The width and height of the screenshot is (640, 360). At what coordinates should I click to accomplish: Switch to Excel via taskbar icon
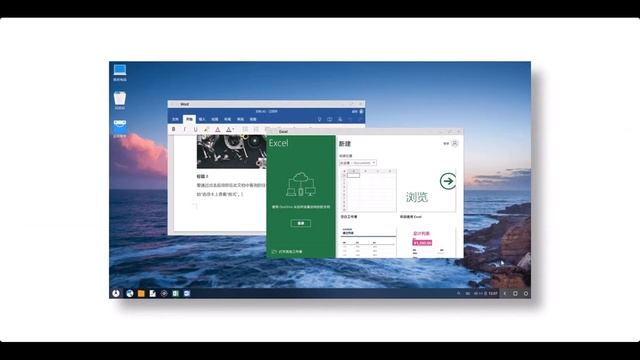[x=176, y=293]
